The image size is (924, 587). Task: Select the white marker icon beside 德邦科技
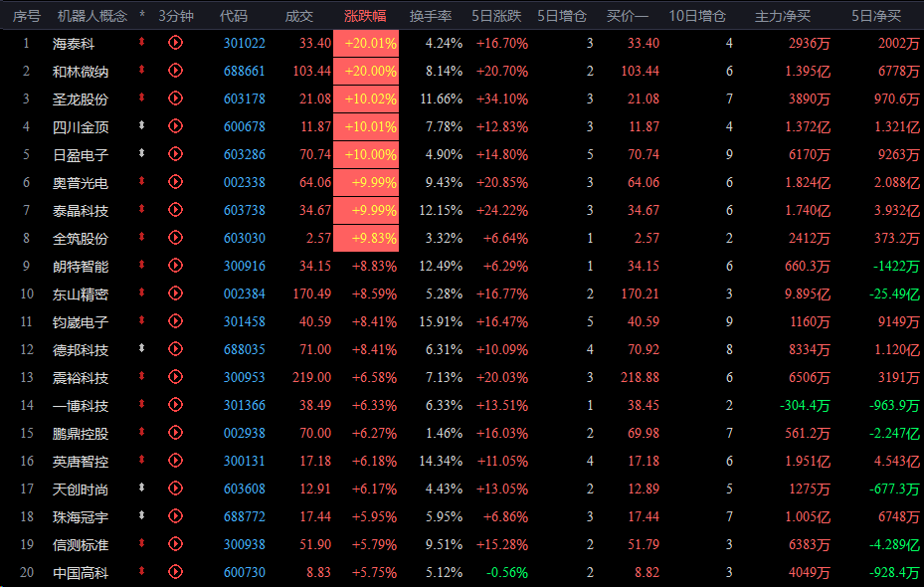[142, 349]
